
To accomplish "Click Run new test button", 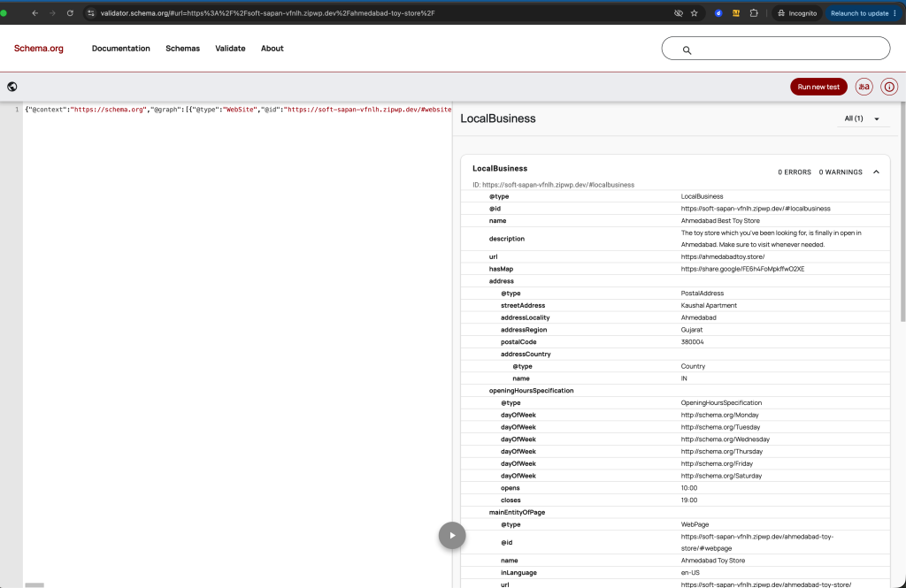I will 818,87.
